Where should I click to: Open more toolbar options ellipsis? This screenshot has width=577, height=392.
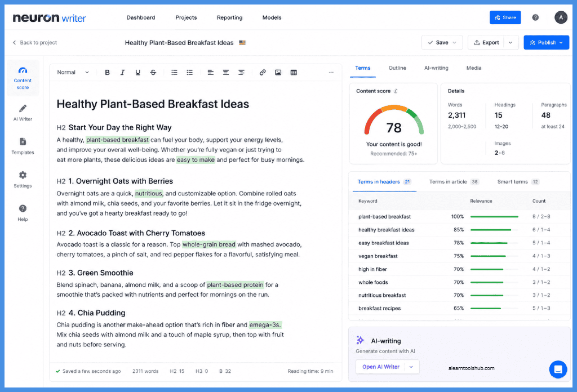click(331, 73)
